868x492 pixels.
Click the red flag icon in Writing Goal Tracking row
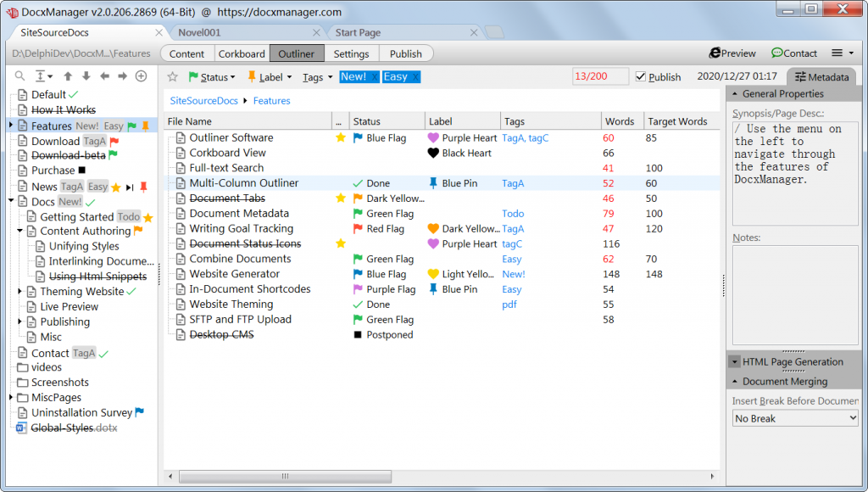pyautogui.click(x=358, y=228)
